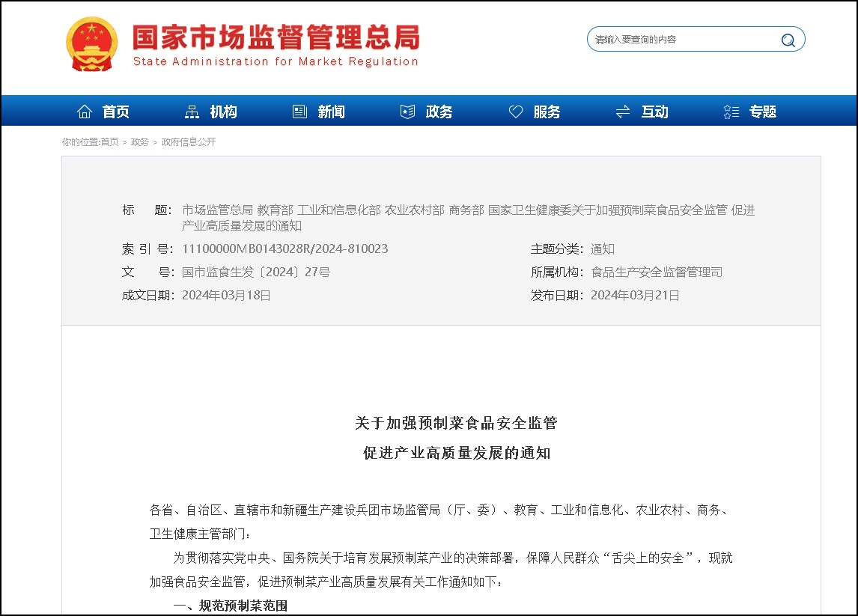Click the 政府信息公开 breadcrumb link
The height and width of the screenshot is (616, 858).
[189, 142]
